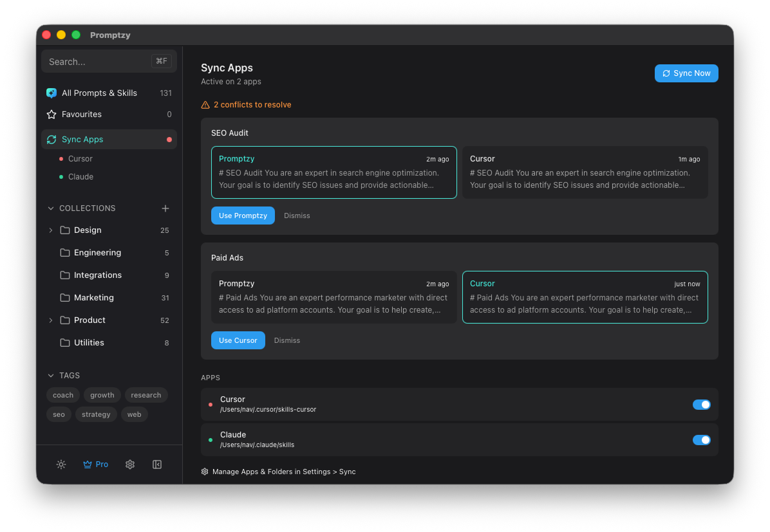Viewport: 770px width, 532px height.
Task: Click the Sync Now button
Action: (686, 73)
